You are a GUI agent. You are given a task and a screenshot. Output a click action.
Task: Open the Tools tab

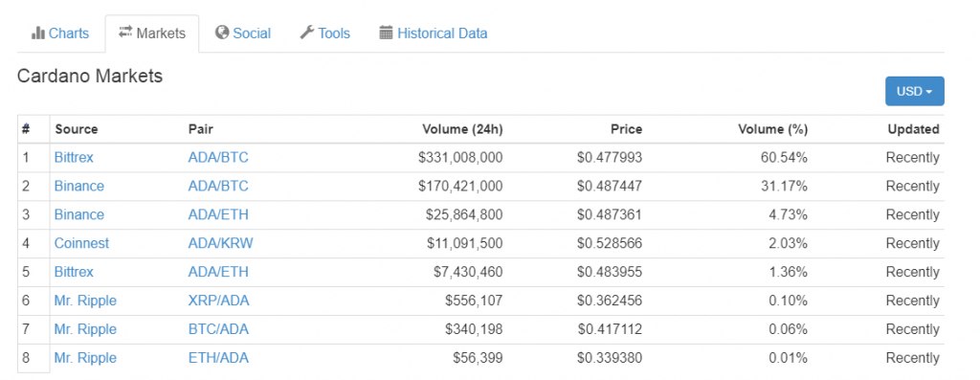[325, 34]
